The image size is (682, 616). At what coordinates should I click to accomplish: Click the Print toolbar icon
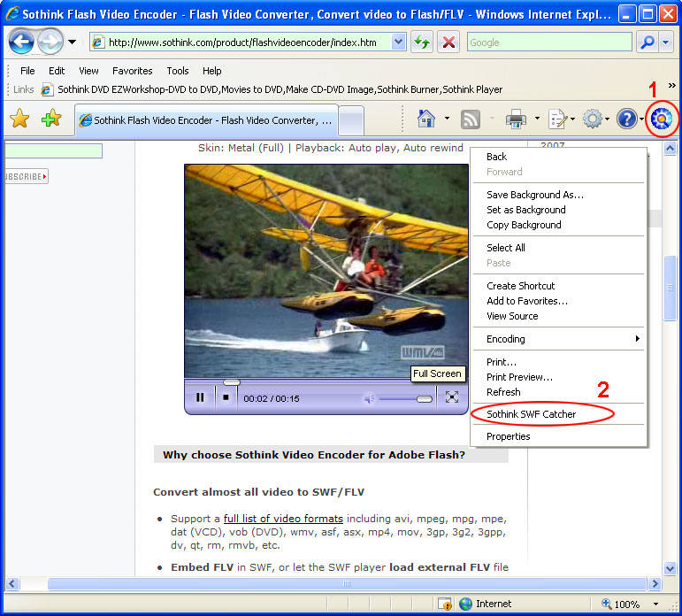516,119
